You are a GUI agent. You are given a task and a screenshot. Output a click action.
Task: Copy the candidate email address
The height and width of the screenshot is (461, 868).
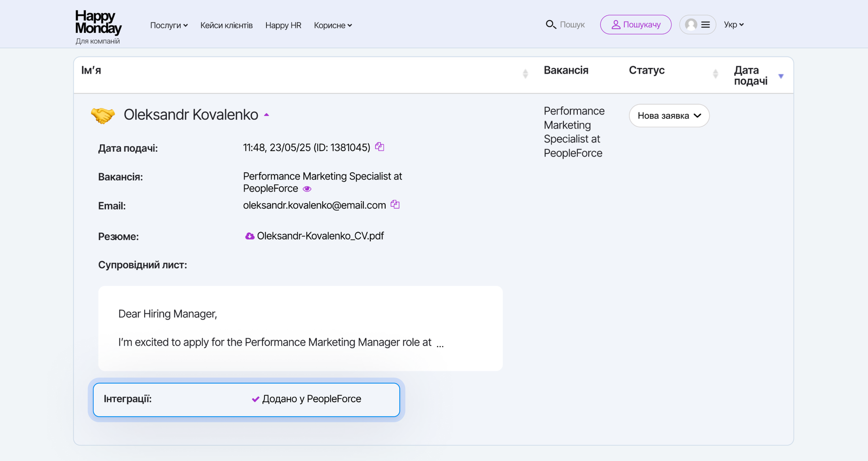[395, 204]
